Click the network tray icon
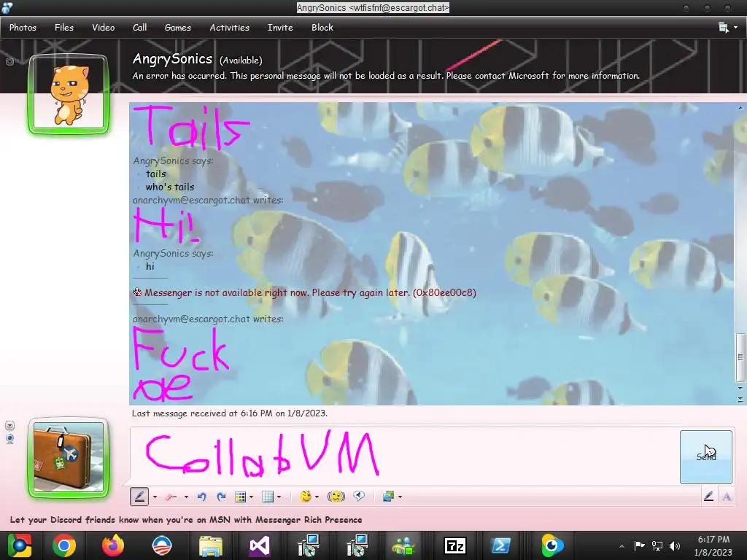Screen dimensions: 747x560 coord(657,545)
